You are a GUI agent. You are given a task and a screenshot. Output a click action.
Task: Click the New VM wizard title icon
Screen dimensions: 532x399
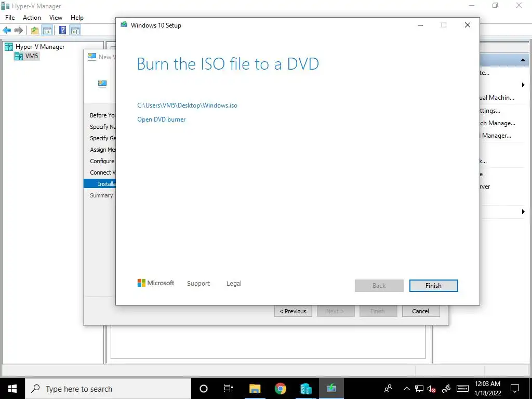click(x=91, y=57)
